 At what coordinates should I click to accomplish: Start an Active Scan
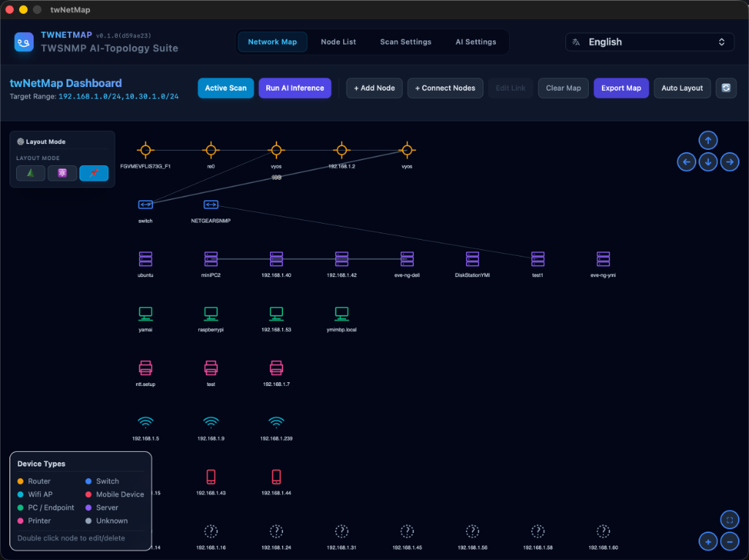226,88
